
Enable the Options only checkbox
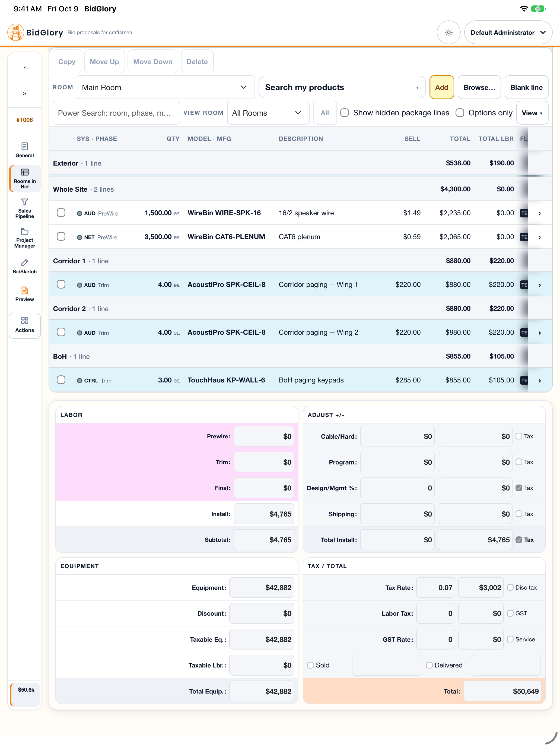tap(460, 113)
